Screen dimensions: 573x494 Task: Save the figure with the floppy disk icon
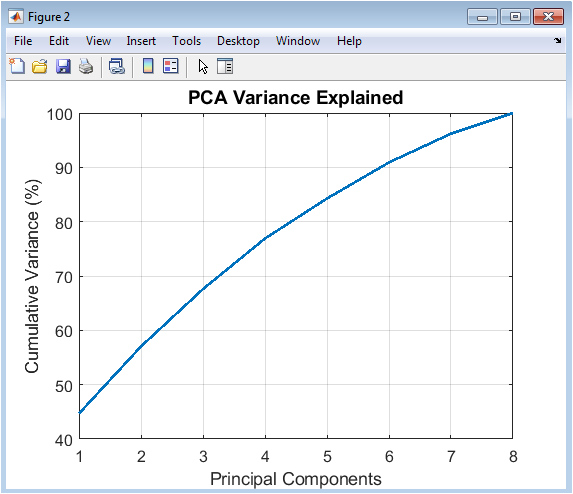click(63, 66)
